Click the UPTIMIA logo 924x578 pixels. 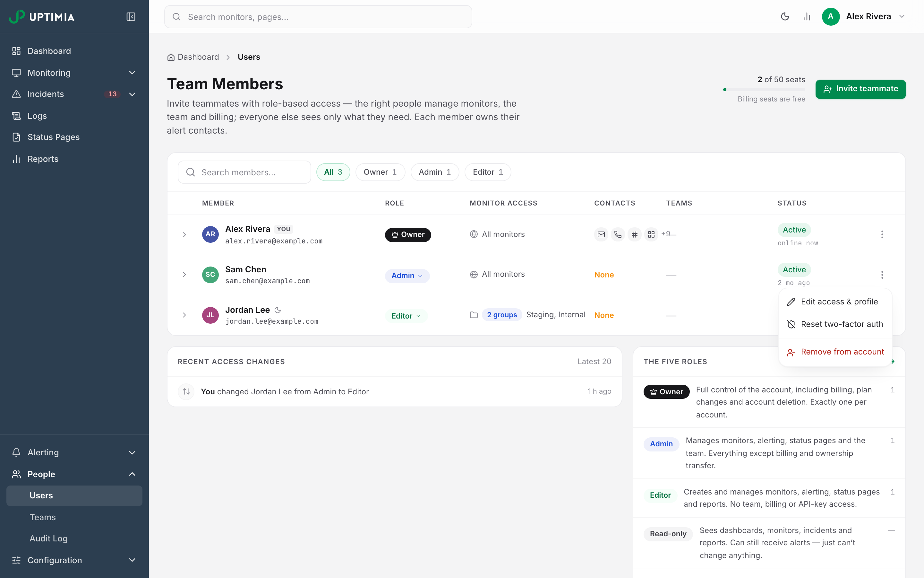(x=42, y=17)
